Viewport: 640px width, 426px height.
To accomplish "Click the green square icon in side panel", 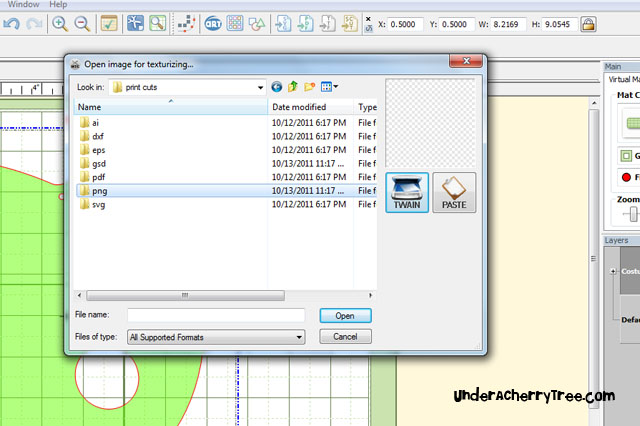I will [x=626, y=155].
